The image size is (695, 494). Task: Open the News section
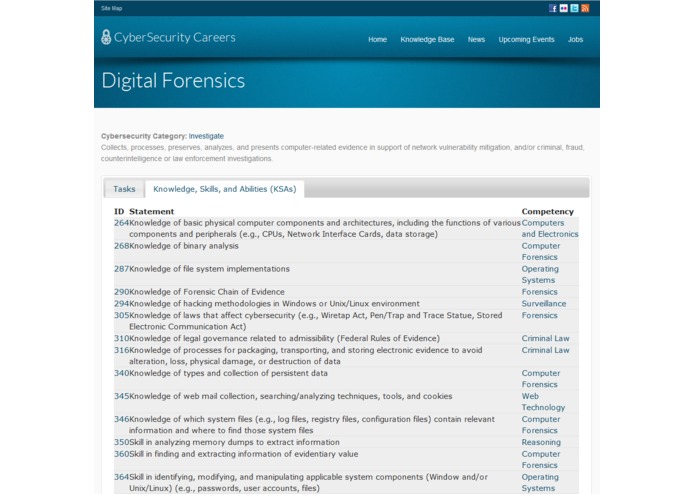[x=476, y=39]
